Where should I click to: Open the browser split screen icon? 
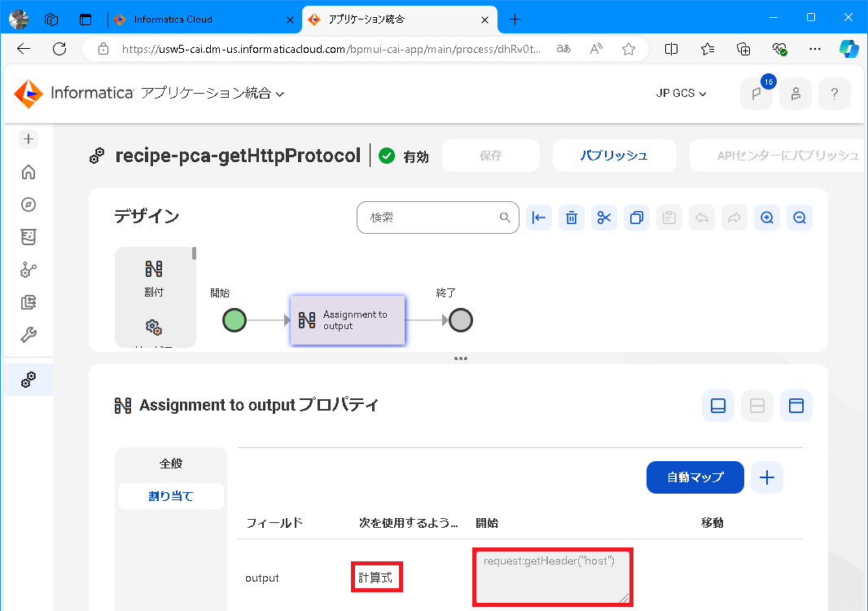671,49
